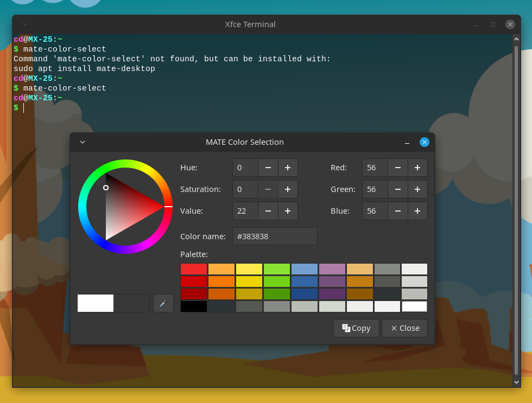Screen dimensions: 532x403
Task: Click the Saturation value field
Action: click(245, 189)
